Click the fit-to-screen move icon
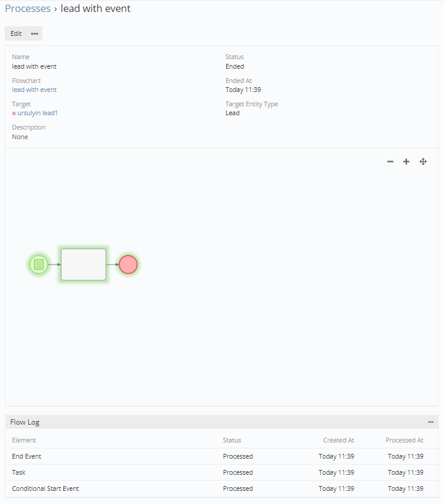This screenshot has width=444, height=504. point(423,162)
